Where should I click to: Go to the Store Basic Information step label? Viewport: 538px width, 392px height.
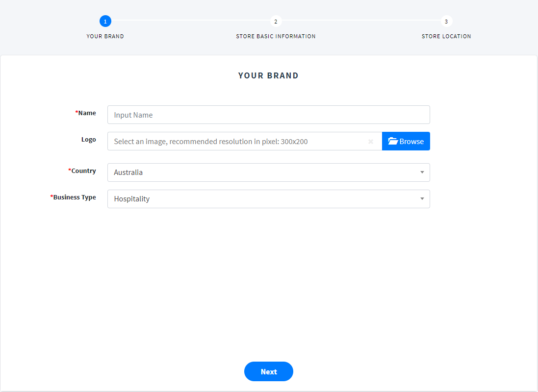(276, 36)
